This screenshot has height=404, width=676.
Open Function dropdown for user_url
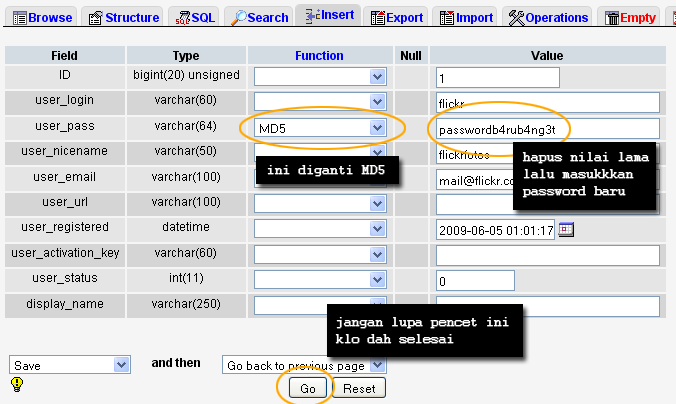pyautogui.click(x=320, y=204)
